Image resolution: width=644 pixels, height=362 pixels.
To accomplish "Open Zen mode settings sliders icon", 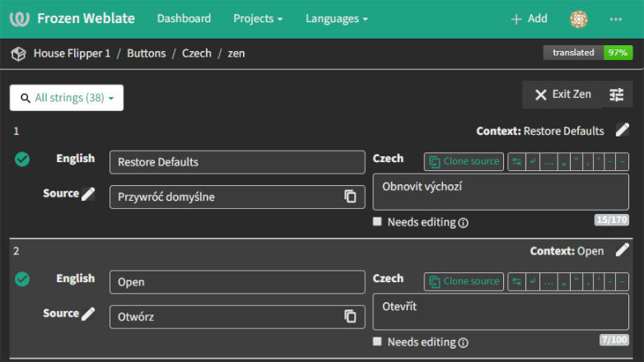I will pyautogui.click(x=617, y=95).
